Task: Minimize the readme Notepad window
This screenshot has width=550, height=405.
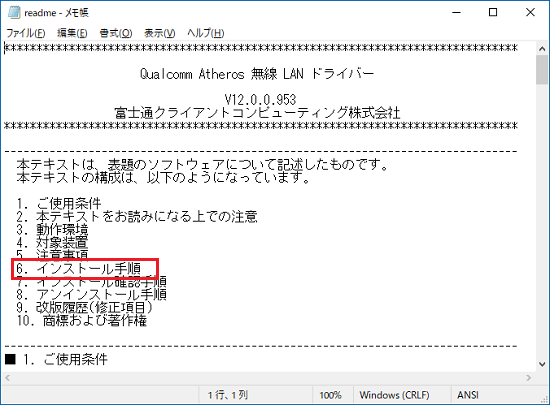Action: coord(456,13)
